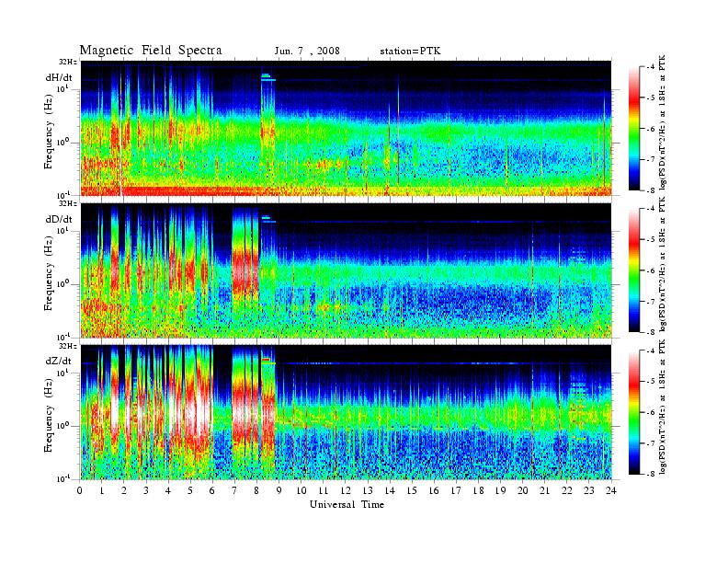Click the dZ/dt panel color scale bar
728x563 pixels.
(633, 412)
